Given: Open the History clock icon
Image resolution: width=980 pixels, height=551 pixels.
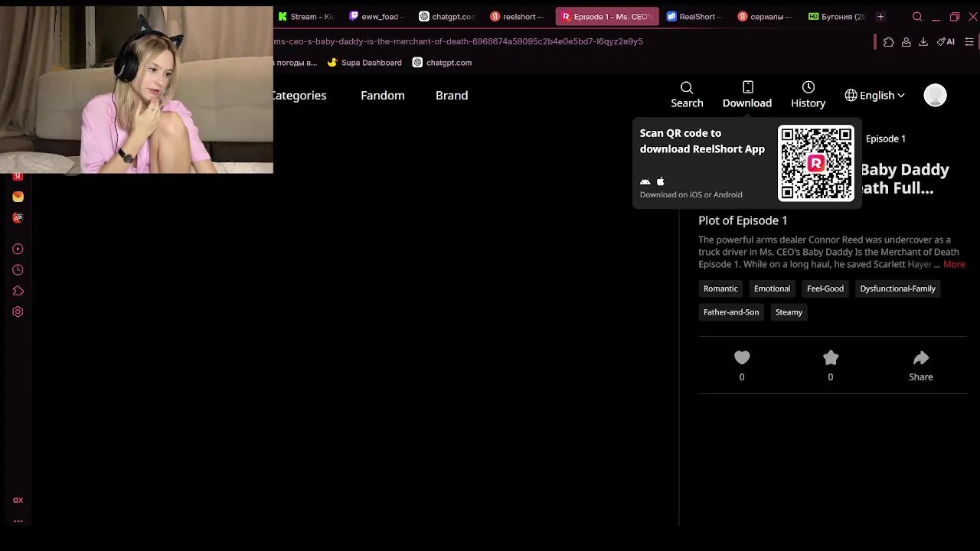Looking at the screenshot, I should pyautogui.click(x=808, y=87).
